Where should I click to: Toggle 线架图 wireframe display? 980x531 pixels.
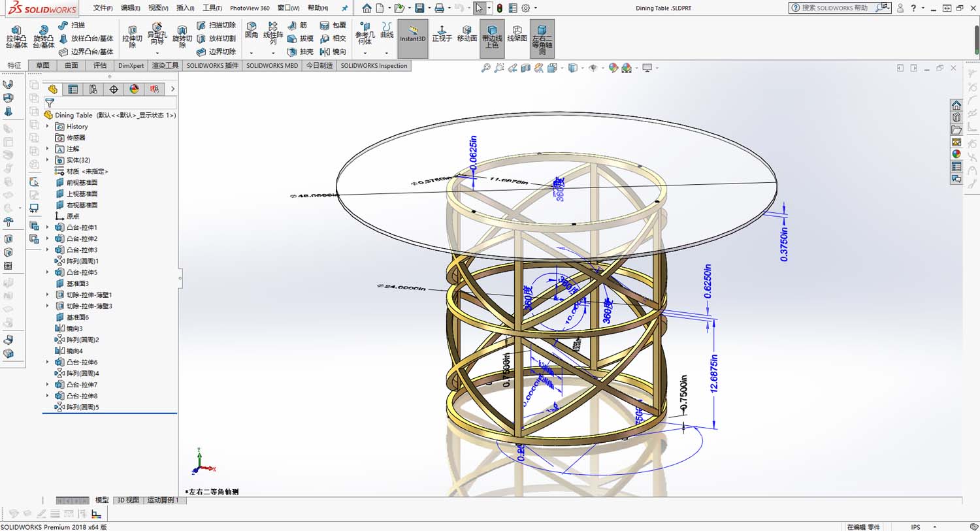pos(517,33)
